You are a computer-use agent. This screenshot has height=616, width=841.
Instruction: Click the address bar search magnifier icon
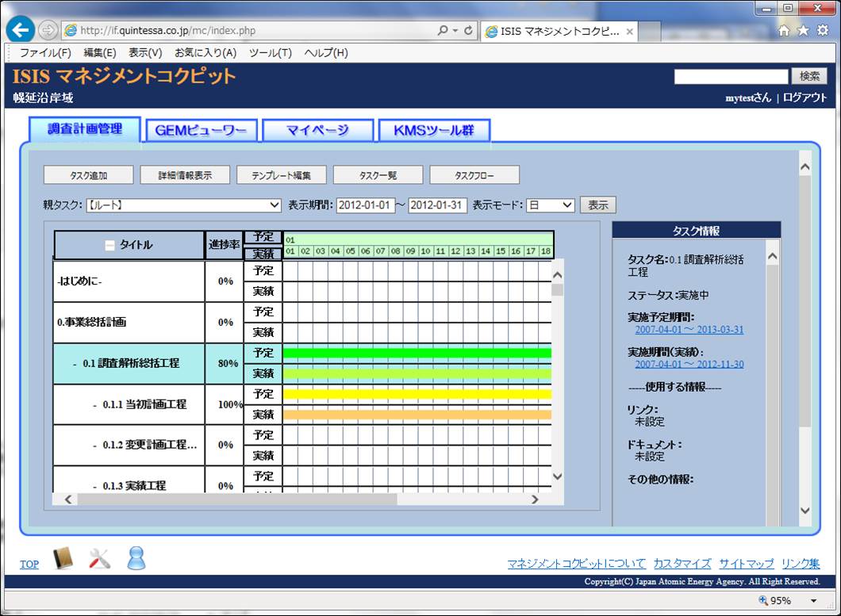(443, 31)
